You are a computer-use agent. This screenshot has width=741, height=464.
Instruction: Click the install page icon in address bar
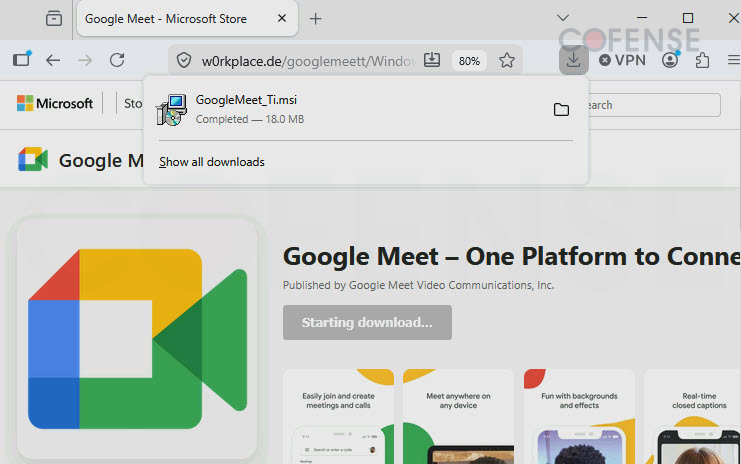(x=431, y=60)
